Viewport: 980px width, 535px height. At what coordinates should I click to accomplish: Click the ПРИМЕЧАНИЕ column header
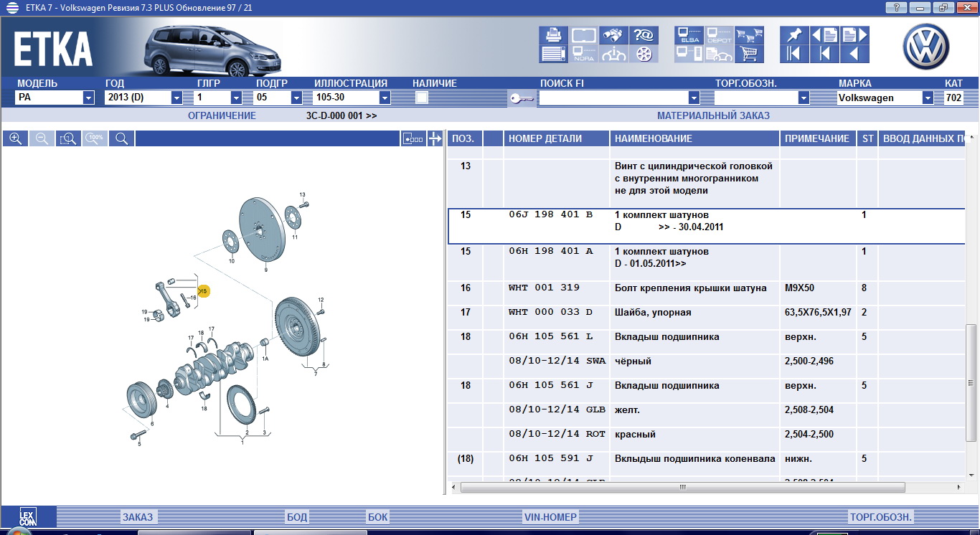click(817, 138)
